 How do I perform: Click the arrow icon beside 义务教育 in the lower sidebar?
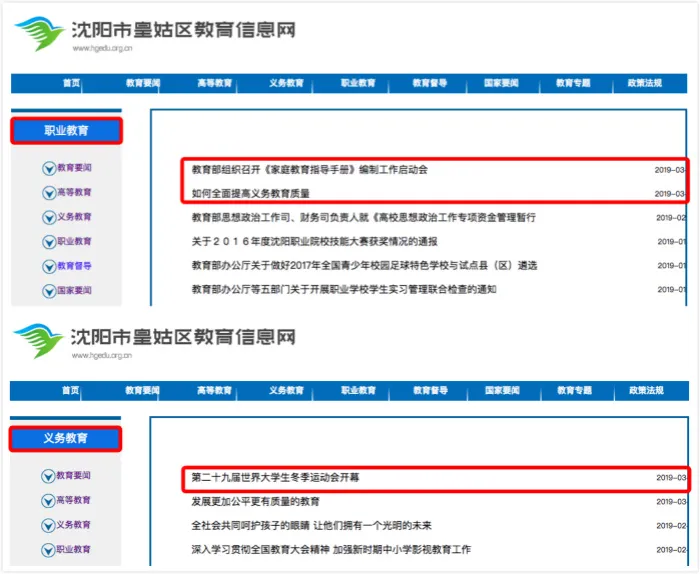click(48, 525)
